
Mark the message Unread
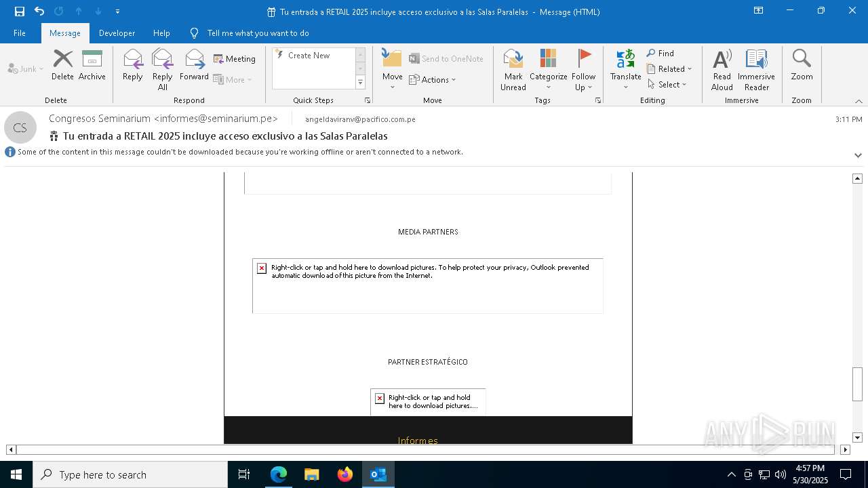513,69
